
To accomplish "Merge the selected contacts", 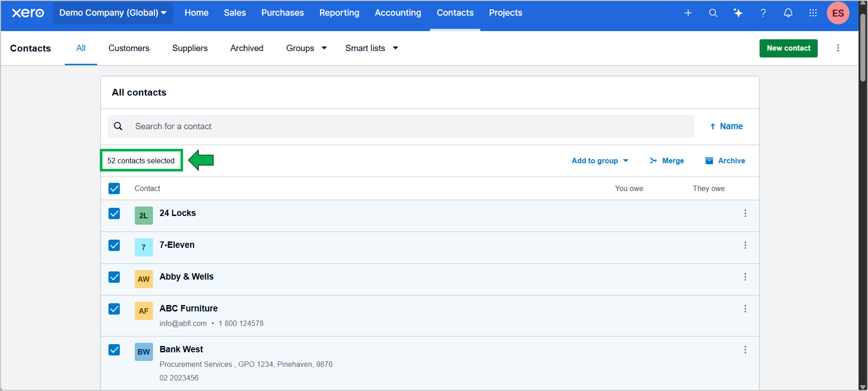I will (667, 161).
